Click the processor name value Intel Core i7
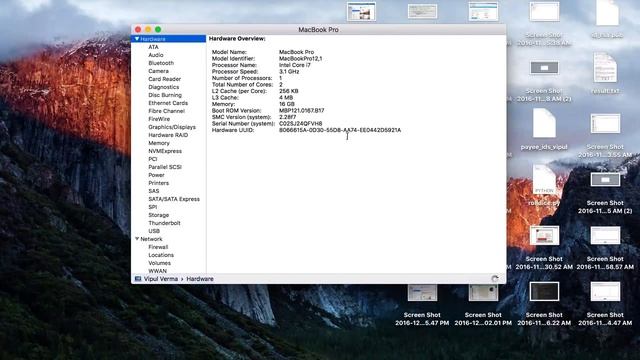Image resolution: width=640 pixels, height=360 pixels. click(294, 65)
